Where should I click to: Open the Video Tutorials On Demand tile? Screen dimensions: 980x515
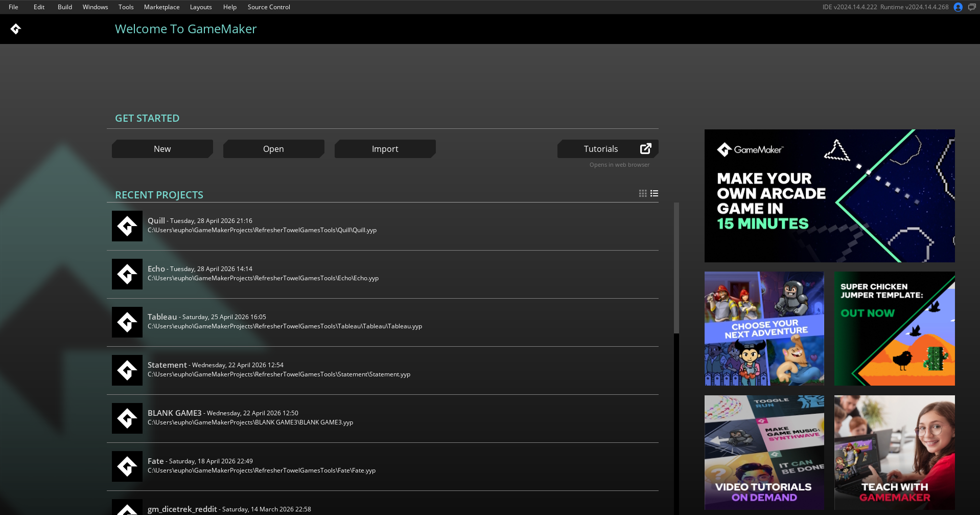pyautogui.click(x=764, y=453)
